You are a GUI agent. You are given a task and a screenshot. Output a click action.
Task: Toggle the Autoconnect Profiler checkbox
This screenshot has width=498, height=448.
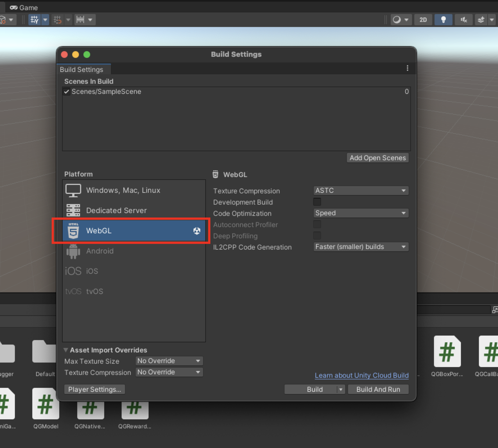point(317,224)
